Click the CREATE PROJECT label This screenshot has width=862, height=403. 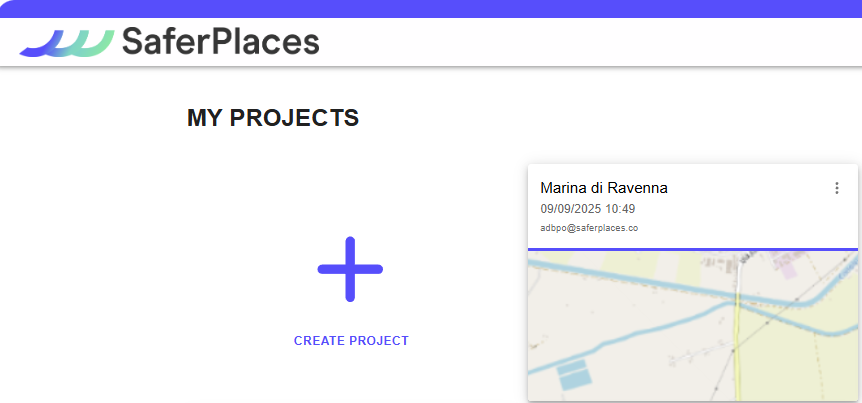point(351,341)
